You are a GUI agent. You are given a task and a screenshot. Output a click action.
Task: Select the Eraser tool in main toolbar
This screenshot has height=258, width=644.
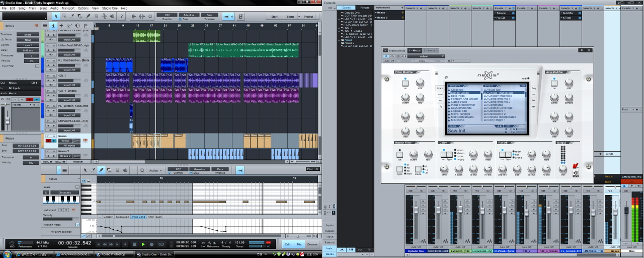80,16
